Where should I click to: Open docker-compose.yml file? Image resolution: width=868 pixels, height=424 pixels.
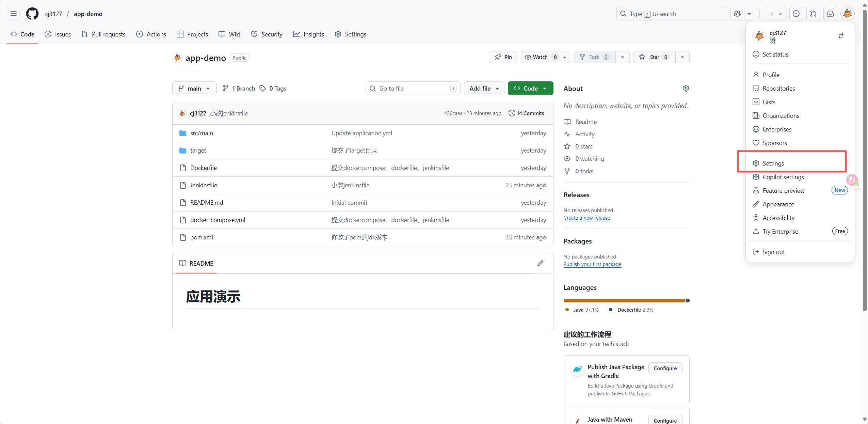coord(218,220)
